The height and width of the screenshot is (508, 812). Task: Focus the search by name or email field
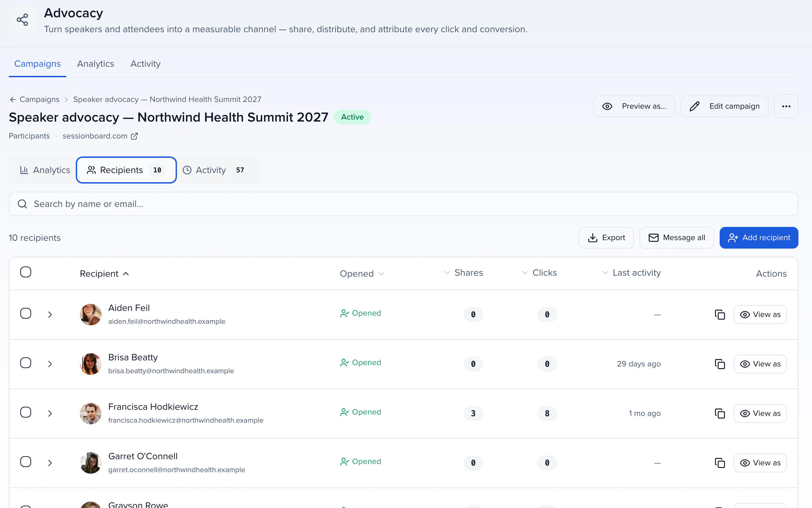tap(403, 204)
